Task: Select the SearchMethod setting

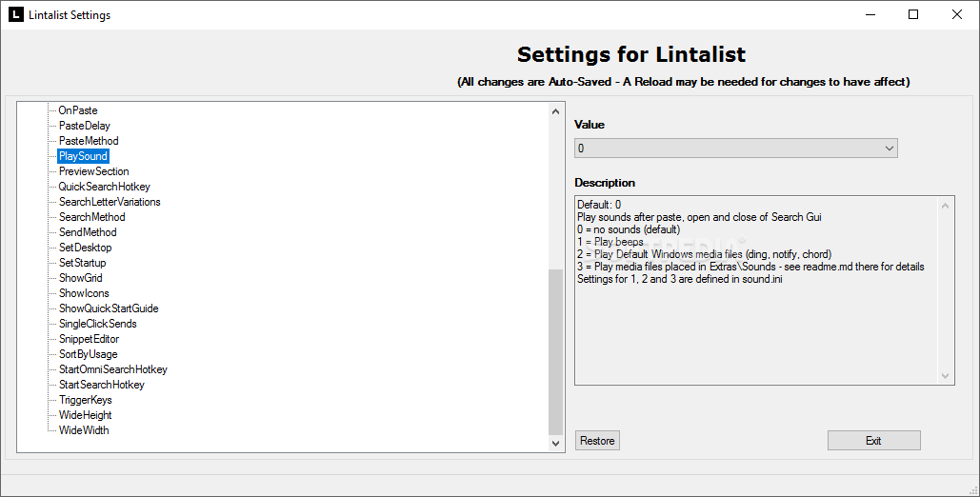Action: click(91, 217)
